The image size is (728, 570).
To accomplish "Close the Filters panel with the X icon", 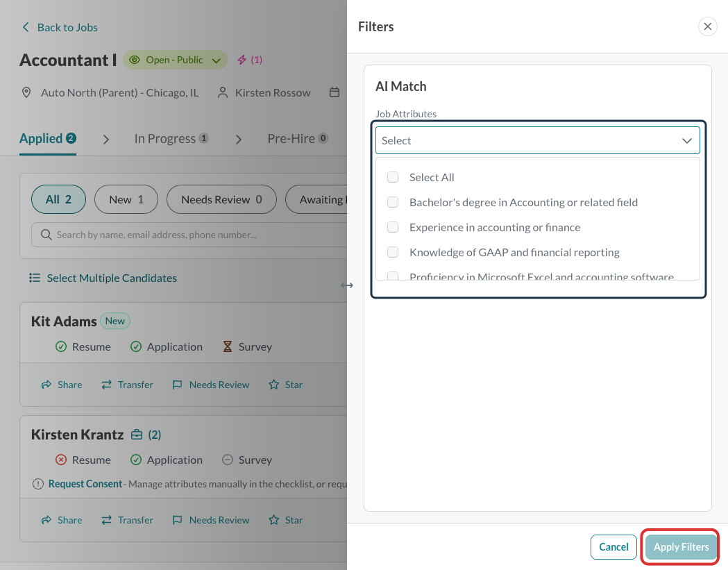I will (x=708, y=26).
